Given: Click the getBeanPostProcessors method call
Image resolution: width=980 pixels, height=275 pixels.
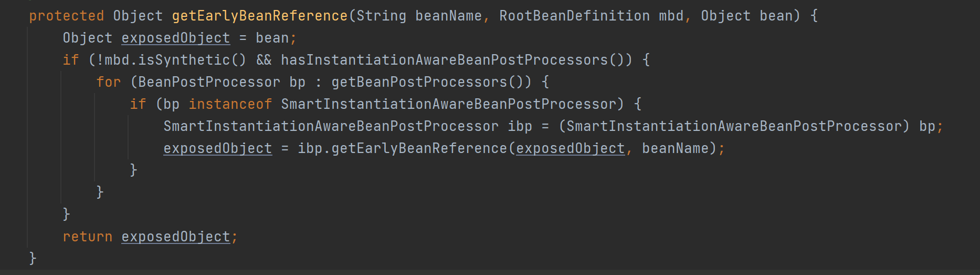Looking at the screenshot, I should (419, 82).
